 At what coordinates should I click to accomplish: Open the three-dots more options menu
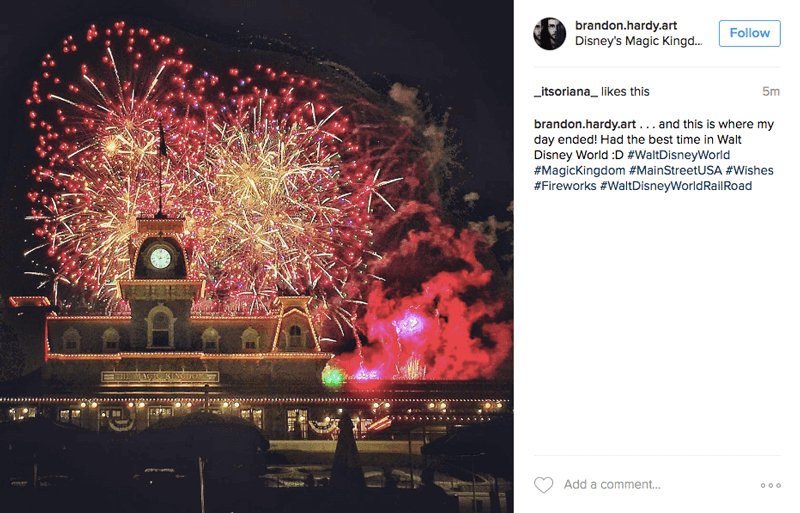click(770, 485)
